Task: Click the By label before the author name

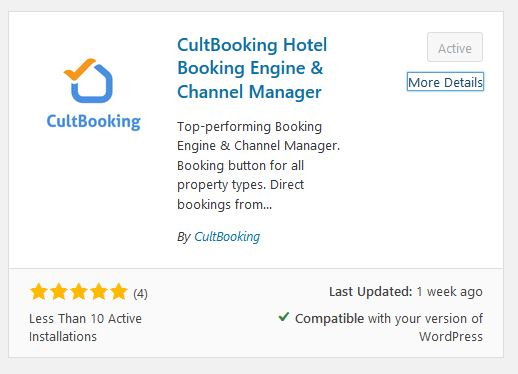Action: click(184, 237)
